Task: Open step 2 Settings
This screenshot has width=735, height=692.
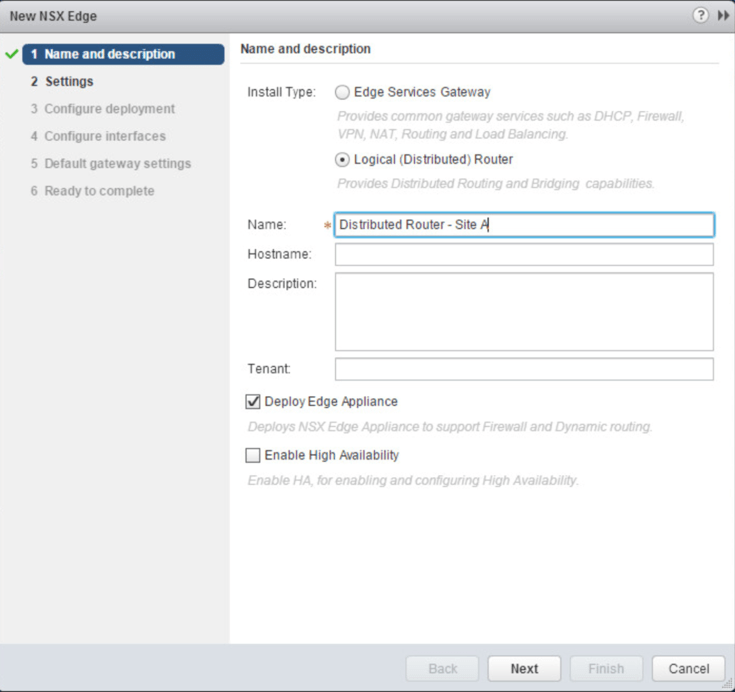Action: tap(69, 82)
